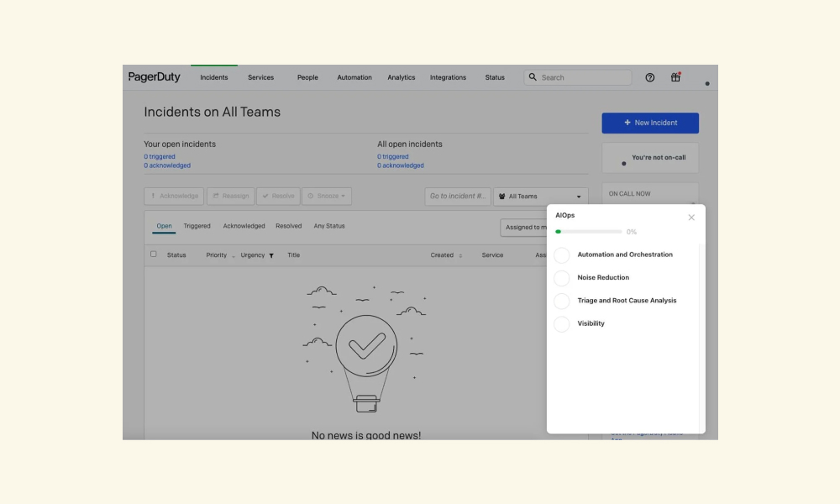
Task: Click the Status column header
Action: click(x=176, y=255)
